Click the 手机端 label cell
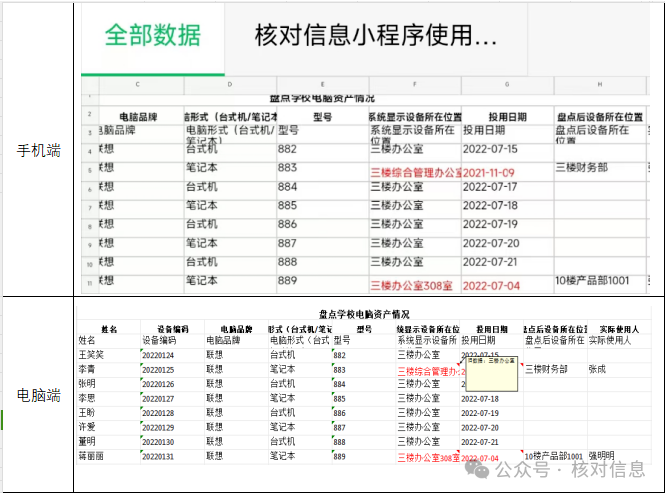 pos(39,151)
